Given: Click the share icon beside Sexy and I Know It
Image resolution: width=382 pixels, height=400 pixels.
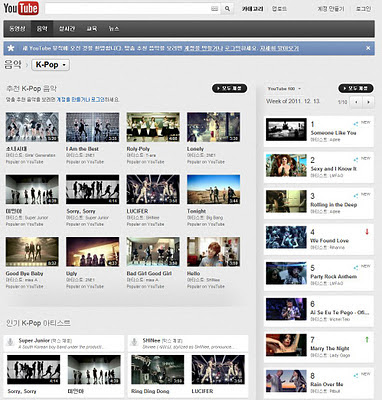Looking at the screenshot, I should [x=356, y=160].
